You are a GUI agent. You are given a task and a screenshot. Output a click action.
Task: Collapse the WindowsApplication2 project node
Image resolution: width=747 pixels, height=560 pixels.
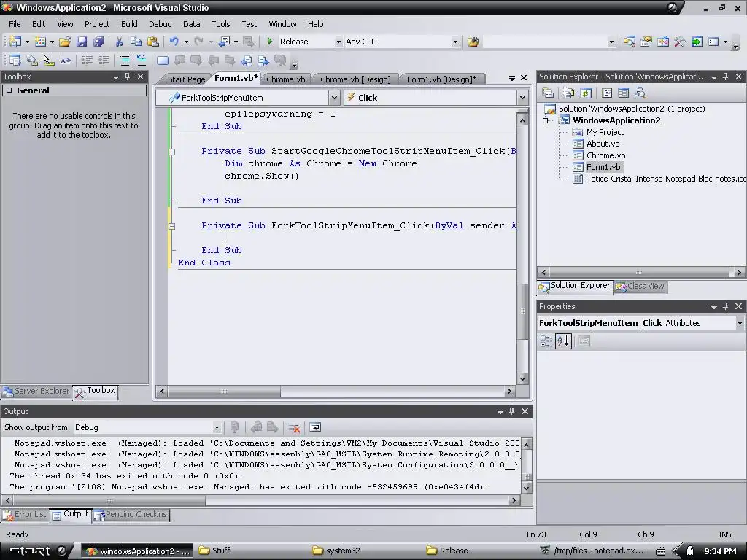point(546,120)
